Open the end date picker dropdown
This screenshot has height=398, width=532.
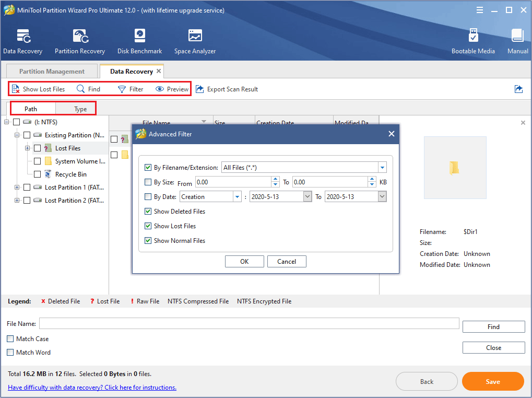point(382,197)
